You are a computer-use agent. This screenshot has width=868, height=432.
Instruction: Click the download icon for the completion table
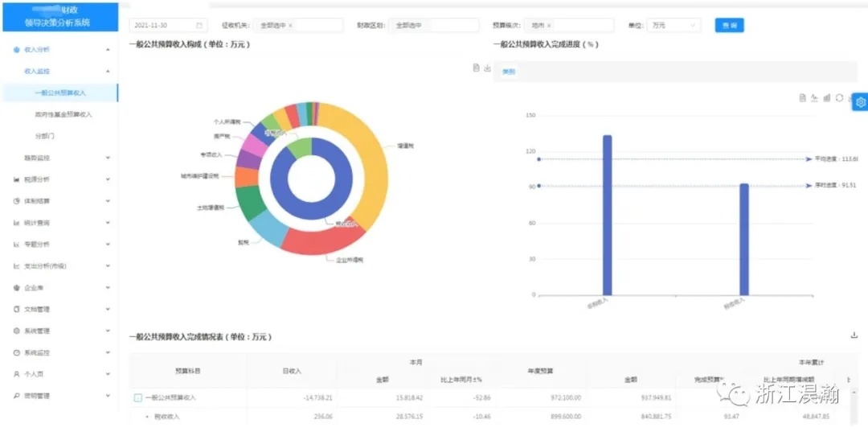click(x=854, y=335)
